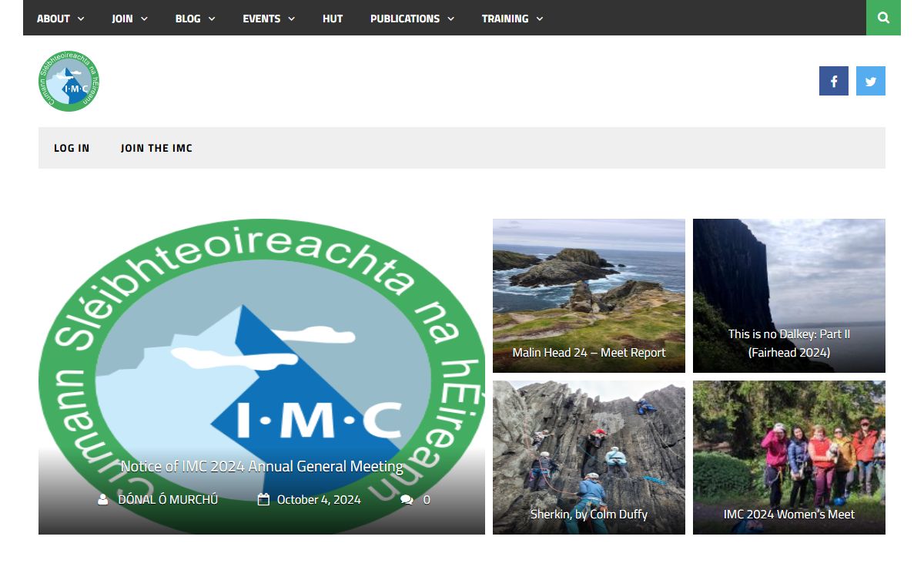This screenshot has height=570, width=924.
Task: Open Malin Head 24 – Meet Report
Action: click(x=589, y=352)
